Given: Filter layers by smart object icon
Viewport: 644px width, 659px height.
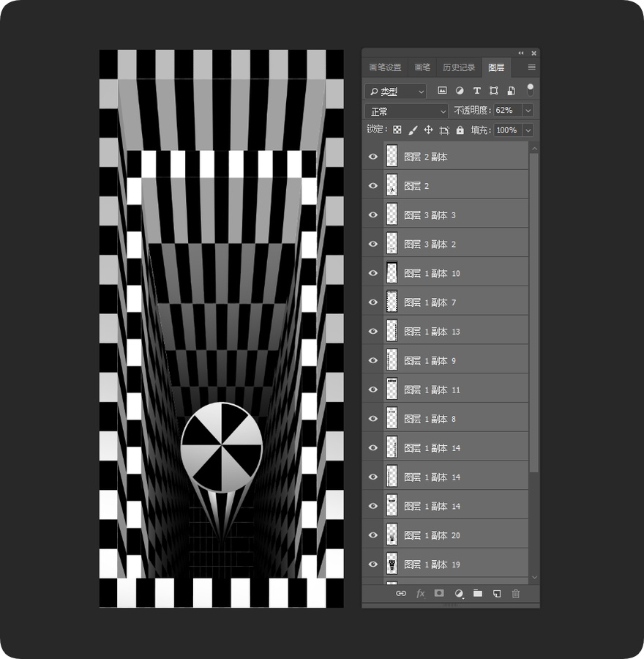Looking at the screenshot, I should pos(512,90).
